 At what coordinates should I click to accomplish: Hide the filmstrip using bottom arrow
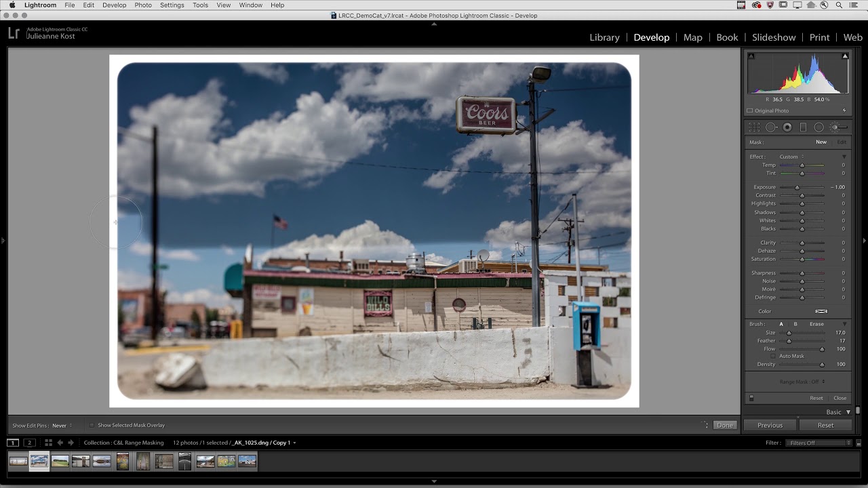434,481
